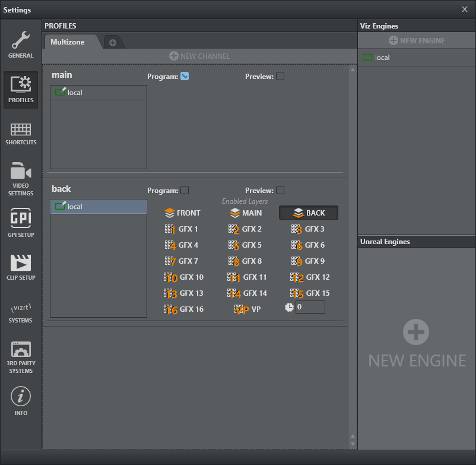Enable Preview for the main channel
476x465 pixels.
point(280,76)
